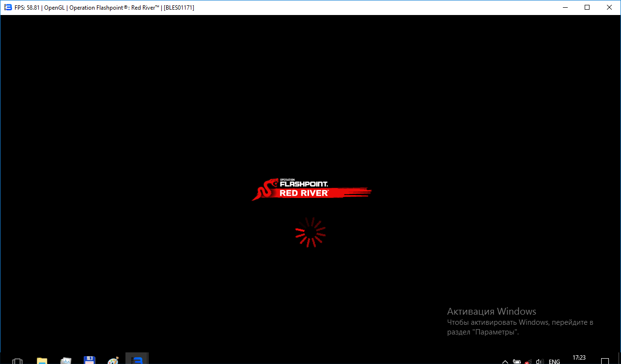Click the RPCS3 icon in the title bar

coord(7,7)
